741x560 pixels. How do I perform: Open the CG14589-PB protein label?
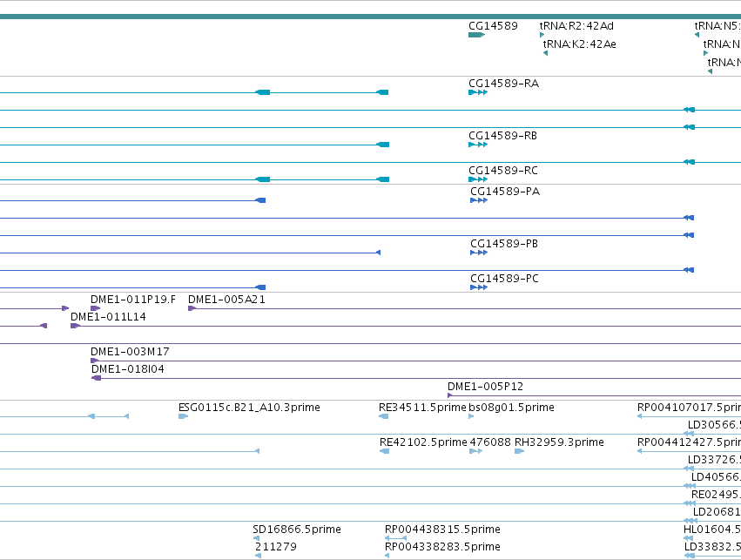(x=504, y=244)
